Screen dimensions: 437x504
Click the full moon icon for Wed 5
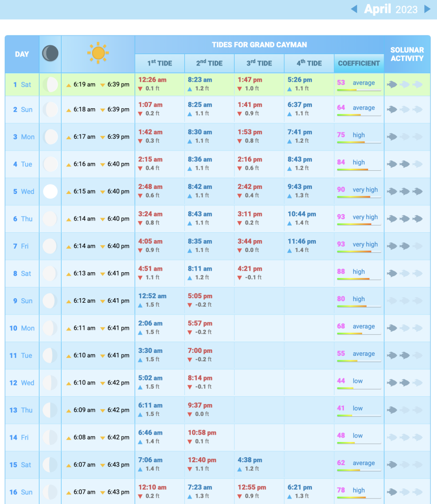tap(50, 191)
